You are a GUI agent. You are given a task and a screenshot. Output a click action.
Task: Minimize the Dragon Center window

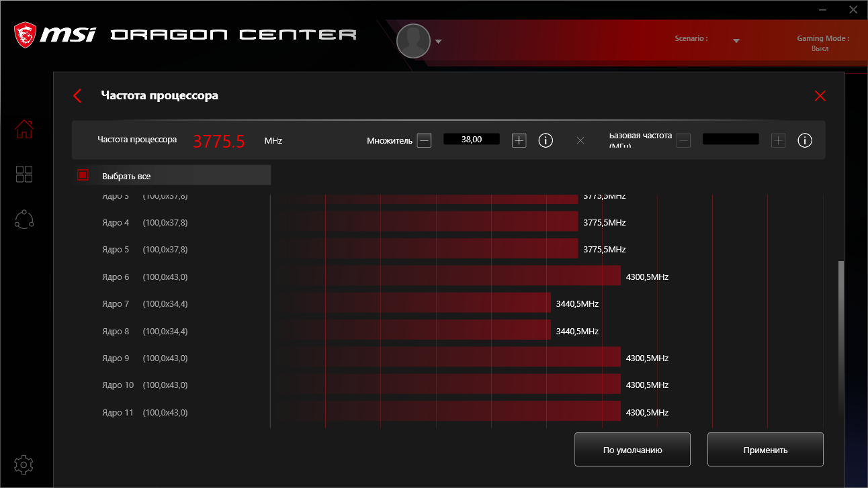(822, 10)
